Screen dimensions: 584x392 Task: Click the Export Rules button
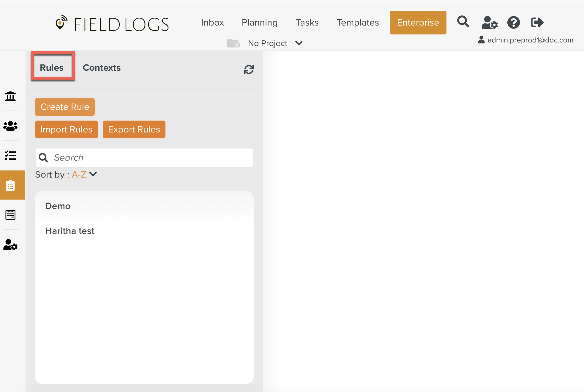(x=134, y=129)
